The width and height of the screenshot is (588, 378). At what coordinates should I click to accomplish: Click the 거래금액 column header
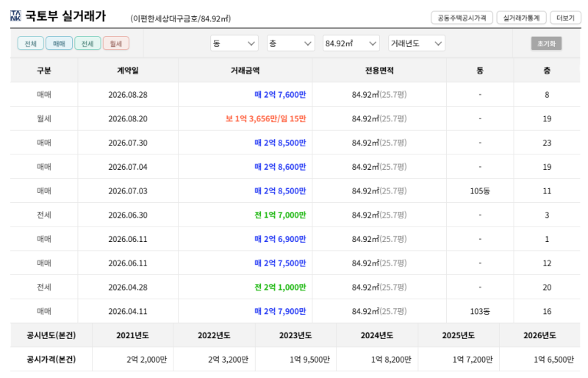245,70
